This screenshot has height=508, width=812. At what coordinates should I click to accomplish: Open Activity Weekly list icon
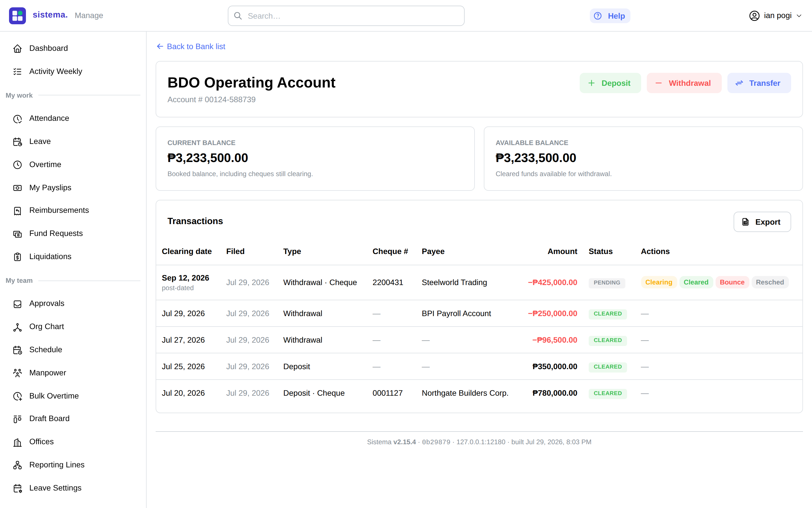[x=17, y=72]
